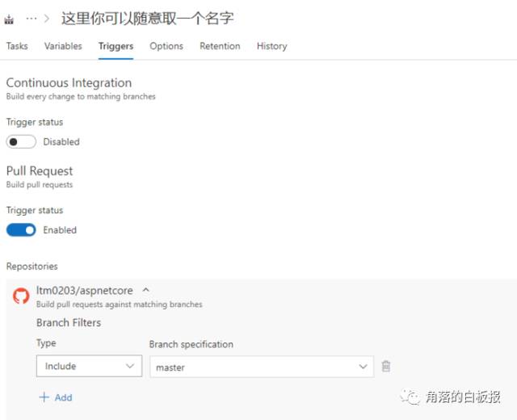
Task: Select the Triggers tab
Action: point(116,46)
